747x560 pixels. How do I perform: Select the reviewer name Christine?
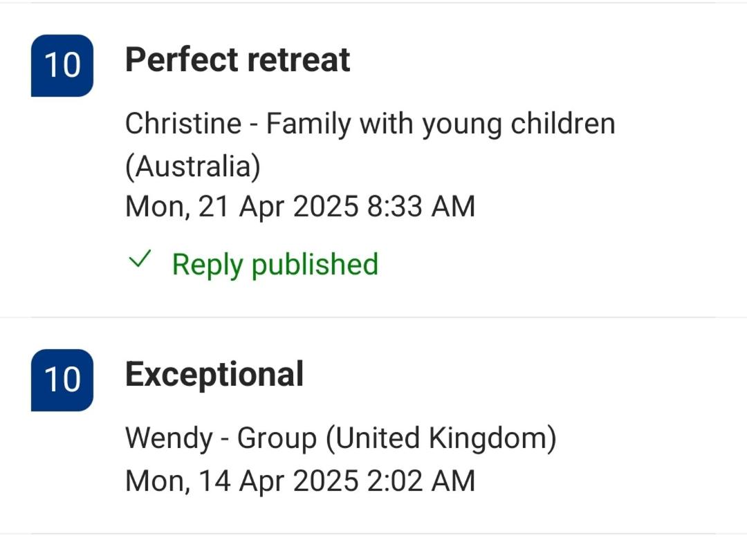[183, 124]
